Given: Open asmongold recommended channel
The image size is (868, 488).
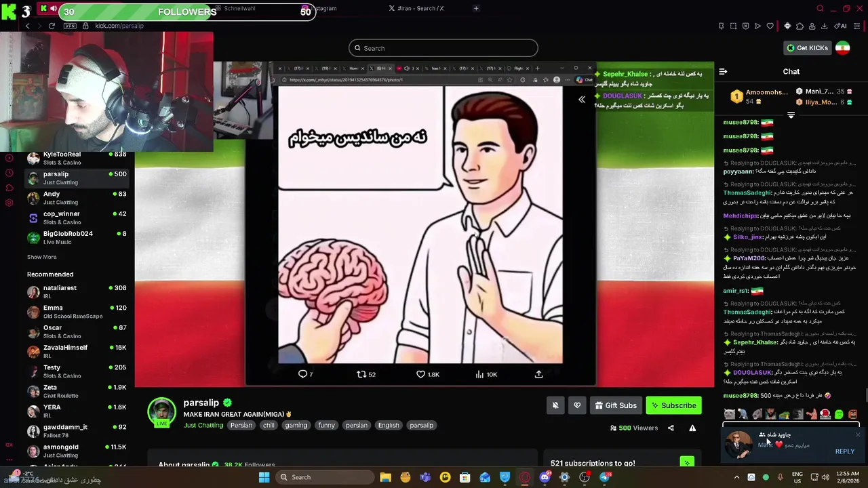Looking at the screenshot, I should pos(77,451).
